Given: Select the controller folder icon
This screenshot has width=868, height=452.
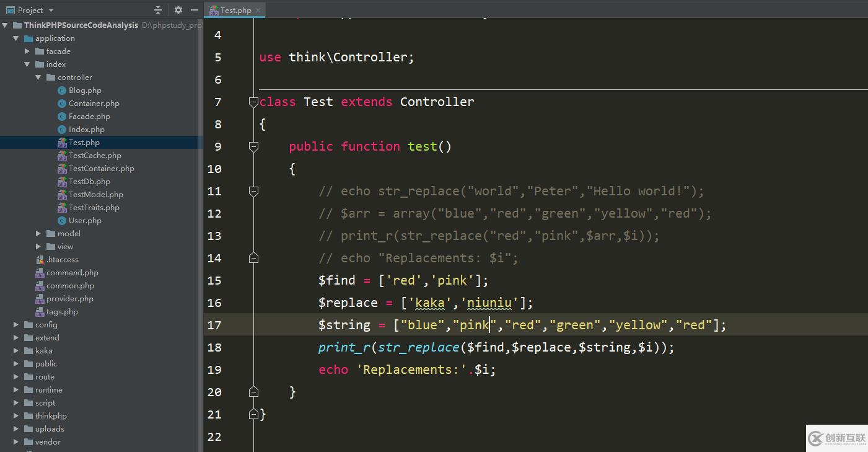Looking at the screenshot, I should point(51,78).
